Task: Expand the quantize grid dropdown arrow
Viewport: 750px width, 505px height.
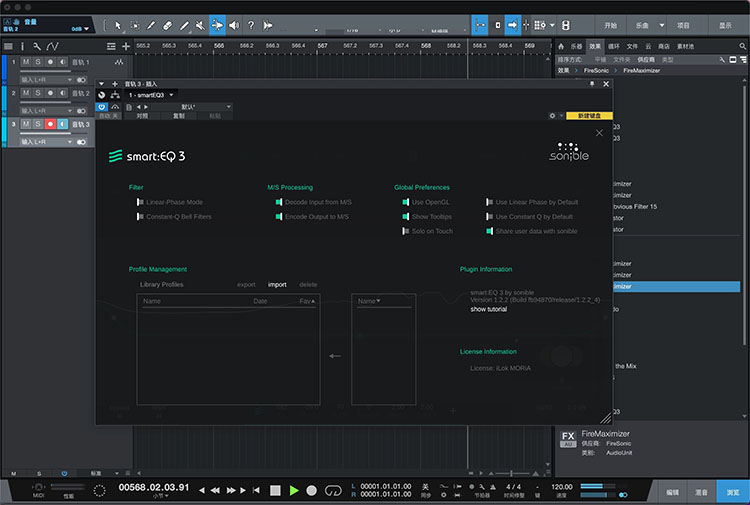Action: (552, 25)
